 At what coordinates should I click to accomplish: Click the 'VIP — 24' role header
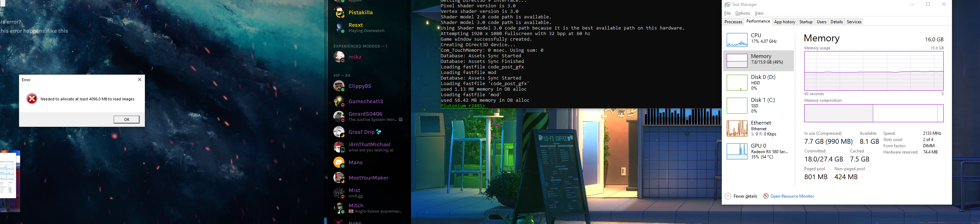tap(342, 75)
